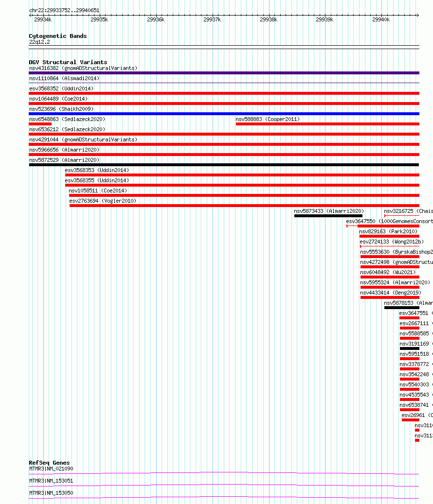Click nsv1058511 (Coe2014) label
The image size is (433, 504).
pyautogui.click(x=98, y=191)
